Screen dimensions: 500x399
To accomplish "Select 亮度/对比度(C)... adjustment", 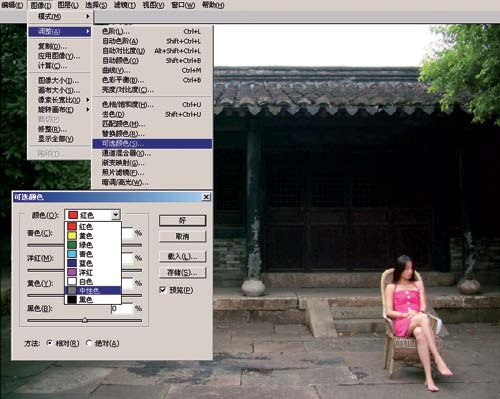I will (x=152, y=90).
